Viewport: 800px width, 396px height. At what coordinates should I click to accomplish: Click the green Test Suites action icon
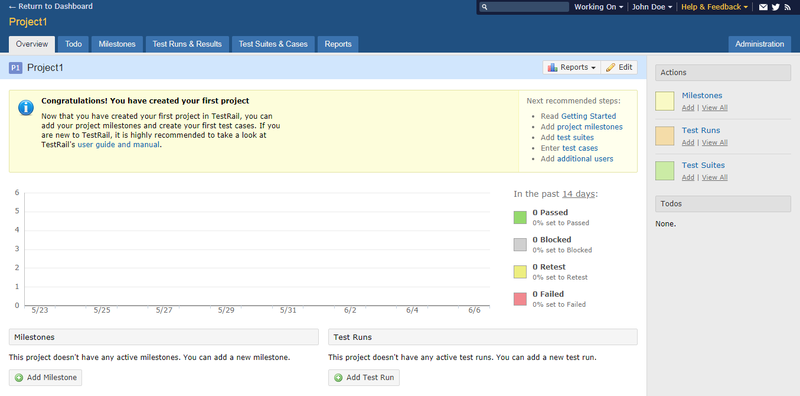coord(665,170)
